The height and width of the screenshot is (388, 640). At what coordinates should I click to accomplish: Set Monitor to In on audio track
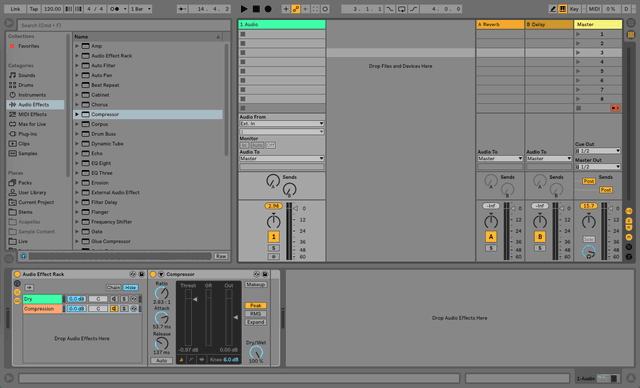(244, 145)
